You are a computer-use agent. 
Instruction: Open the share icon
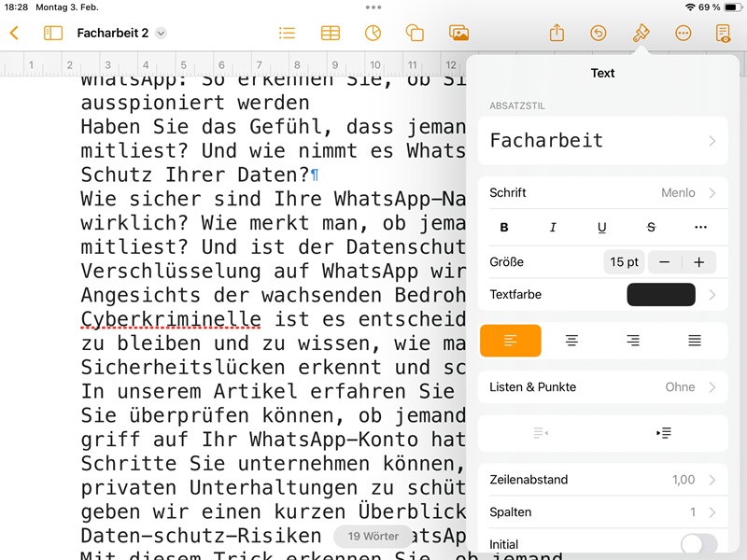[557, 33]
